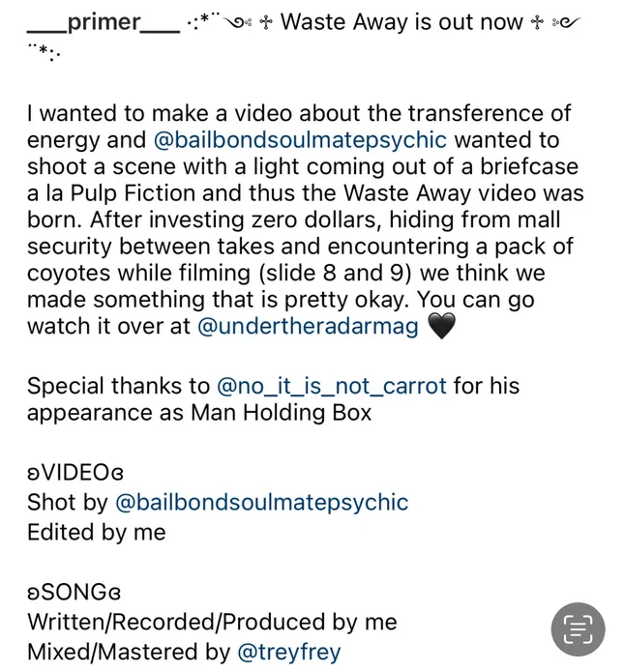The height and width of the screenshot is (672, 624).
Task: Visit the @undertheradarmag profile mention
Action: [x=308, y=326]
